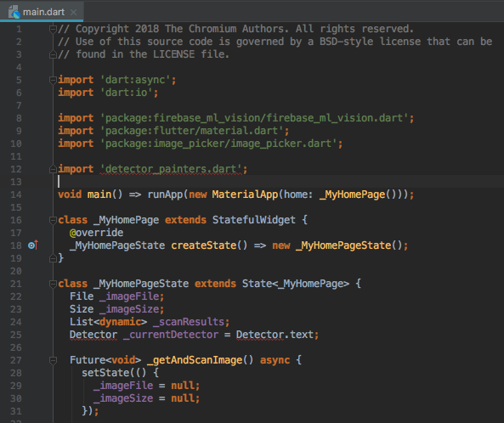Click the word LICENSE in line 3 comment
The height and width of the screenshot is (423, 504).
pyautogui.click(x=173, y=54)
